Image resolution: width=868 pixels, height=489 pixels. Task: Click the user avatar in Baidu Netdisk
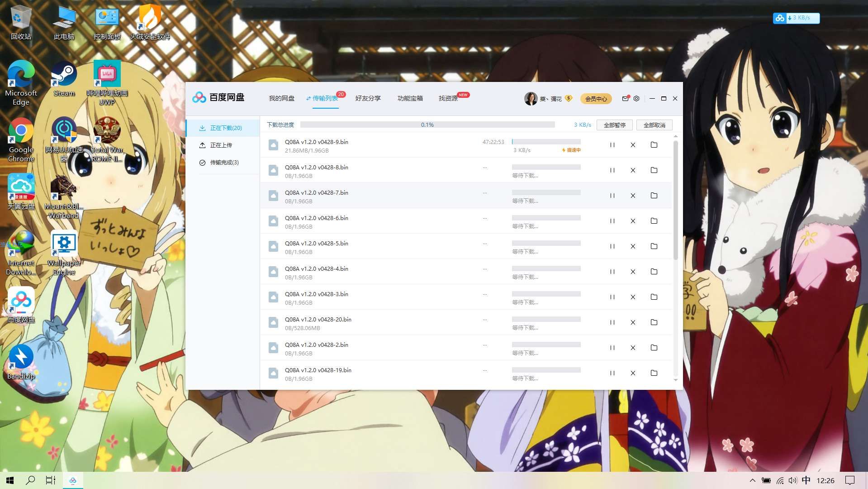[531, 98]
